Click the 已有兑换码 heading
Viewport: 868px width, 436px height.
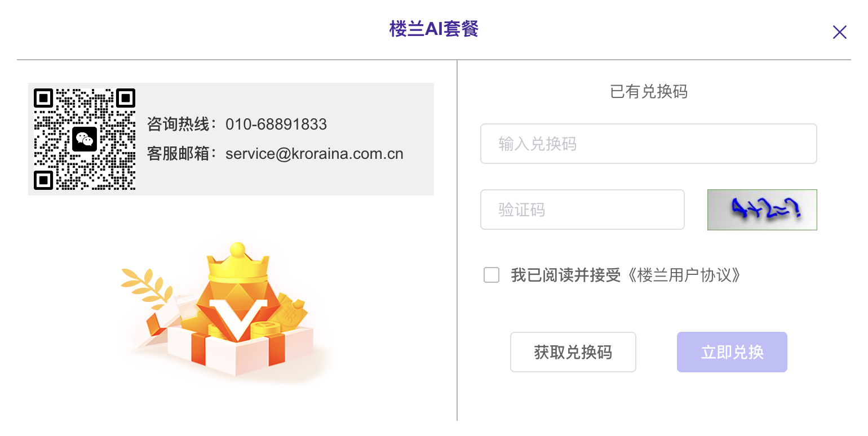tap(649, 91)
